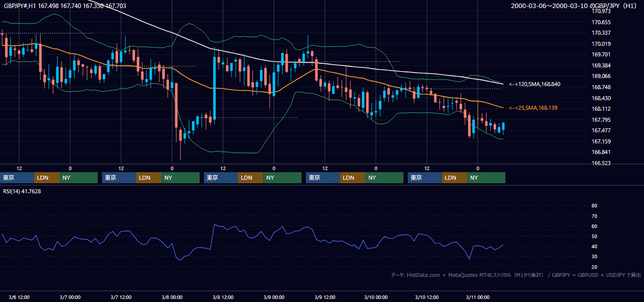The image size is (644, 302).
Task: Click the 3/11 00:00 date label
Action: pos(478,297)
